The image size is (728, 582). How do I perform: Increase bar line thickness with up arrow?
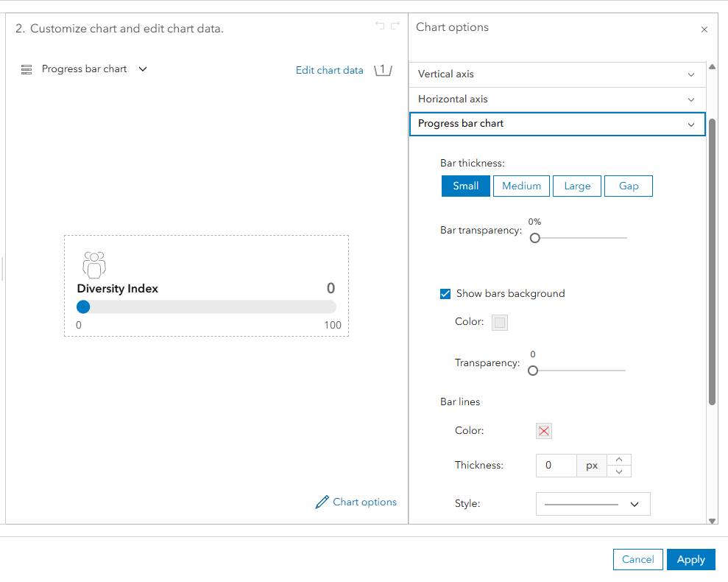point(619,460)
